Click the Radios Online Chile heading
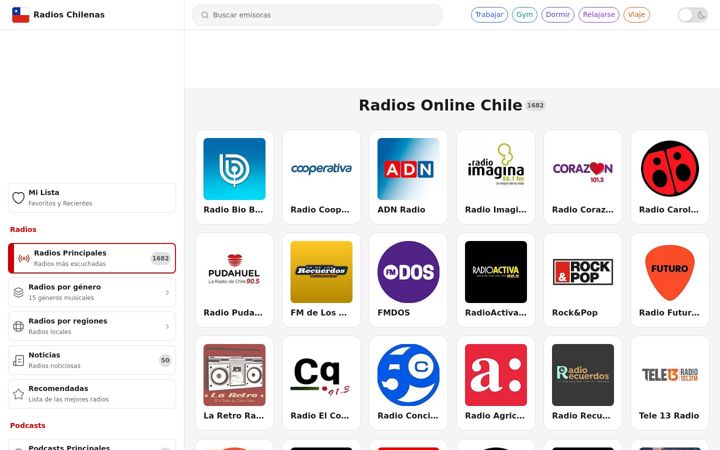 (440, 105)
